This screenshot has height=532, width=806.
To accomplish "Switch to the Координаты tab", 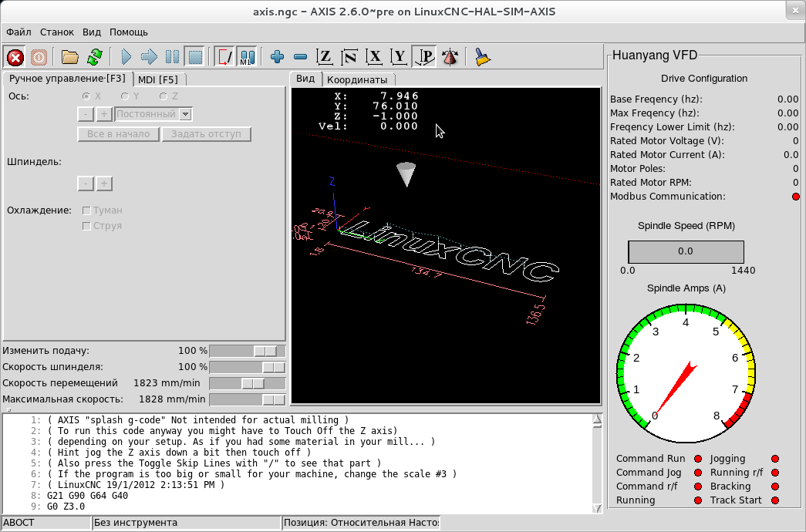I will pyautogui.click(x=356, y=79).
